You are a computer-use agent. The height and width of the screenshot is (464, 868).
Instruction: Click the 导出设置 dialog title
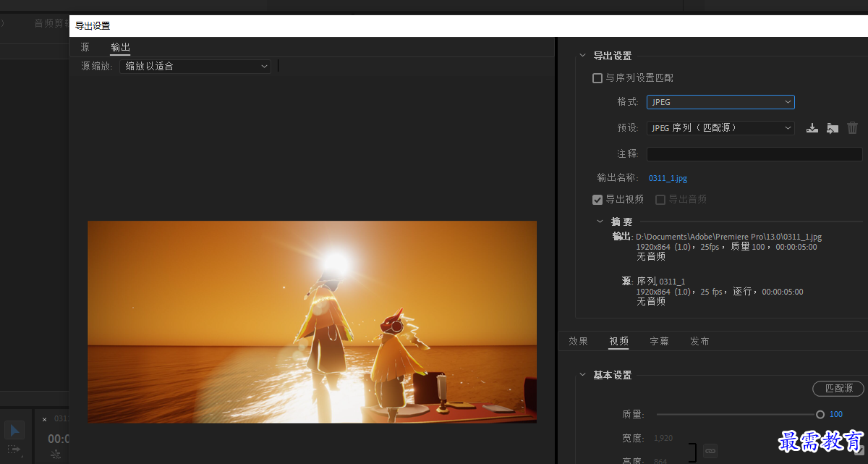point(93,26)
